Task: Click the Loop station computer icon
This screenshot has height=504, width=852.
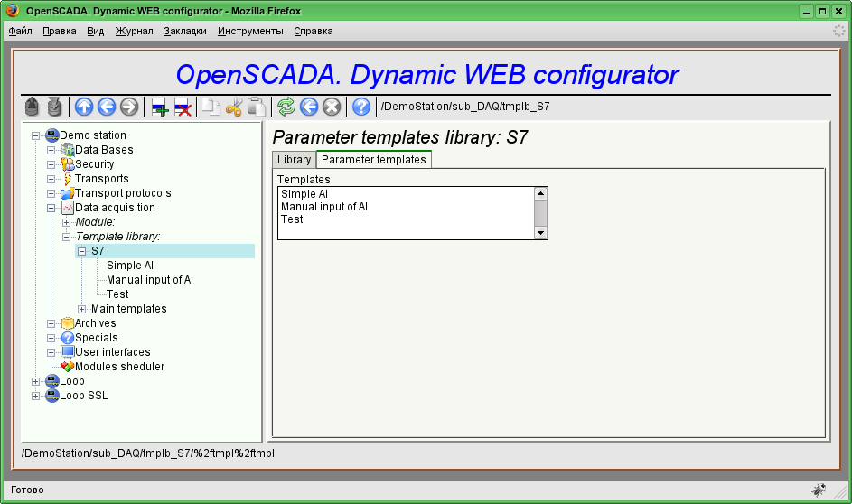Action: 52,381
